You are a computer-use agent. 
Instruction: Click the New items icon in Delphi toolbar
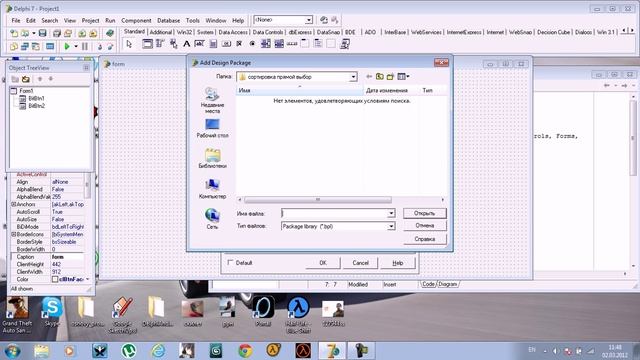click(14, 33)
